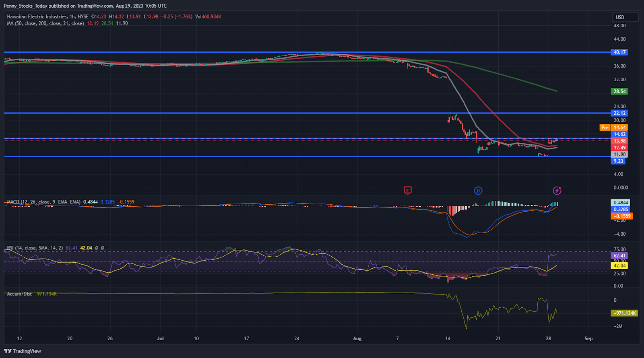Click the -971.134K Accum/Dist axis label
Image resolution: width=644 pixels, height=358 pixels.
point(625,313)
